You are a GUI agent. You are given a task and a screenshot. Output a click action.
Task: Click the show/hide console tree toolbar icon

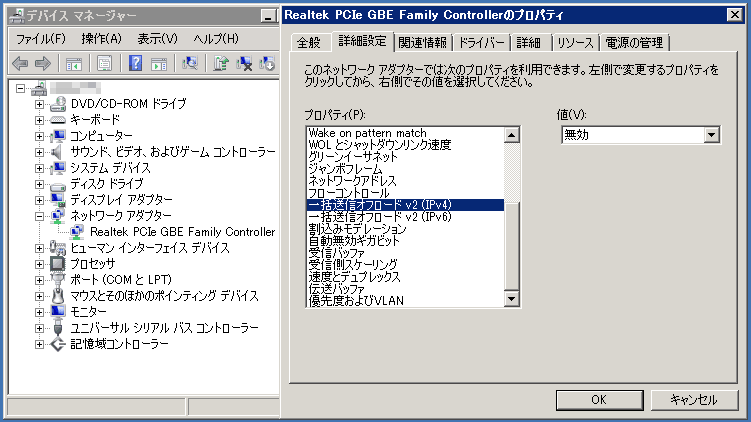[74, 63]
